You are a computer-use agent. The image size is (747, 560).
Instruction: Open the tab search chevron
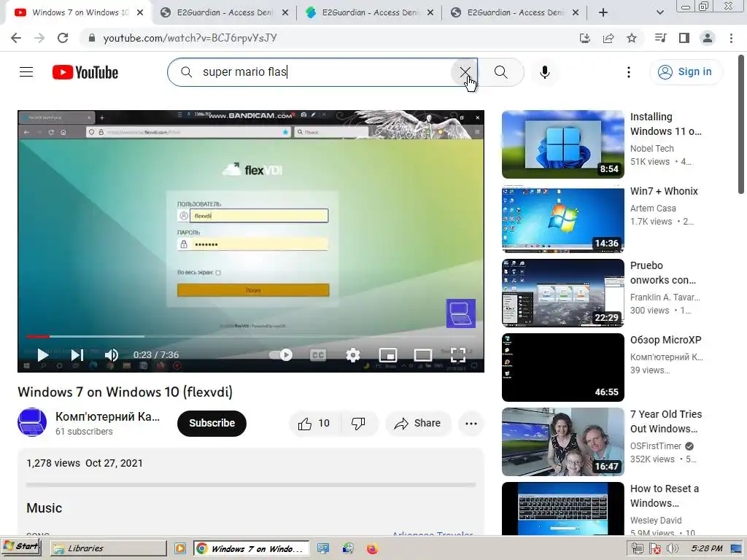(x=659, y=12)
